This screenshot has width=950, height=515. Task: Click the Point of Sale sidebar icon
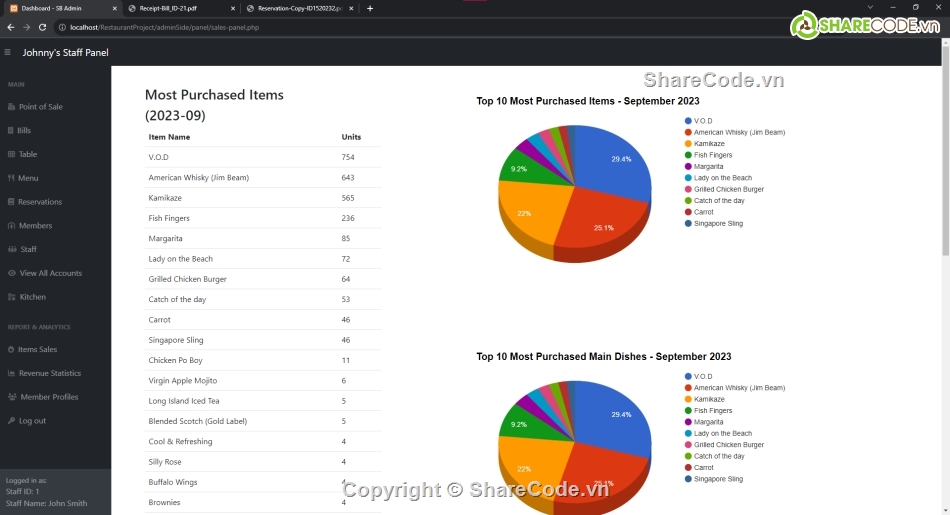11,107
